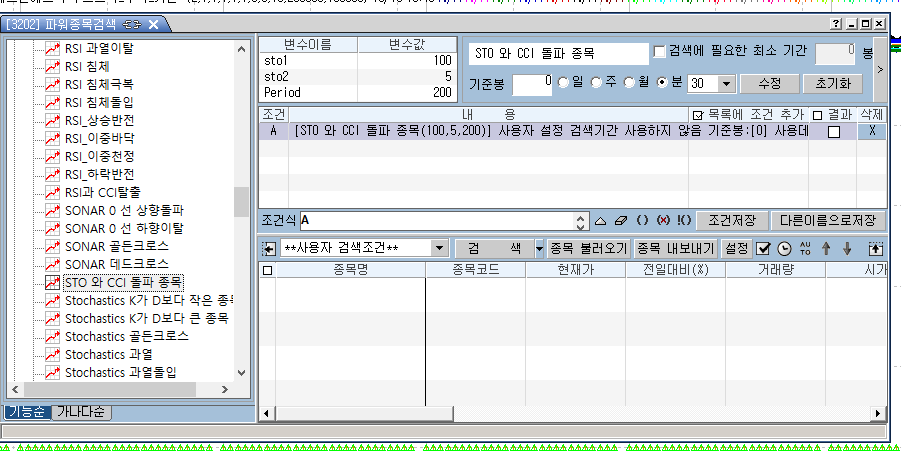Click the eraser icon beside 조건식 field
This screenshot has width=901, height=451.
[x=621, y=220]
